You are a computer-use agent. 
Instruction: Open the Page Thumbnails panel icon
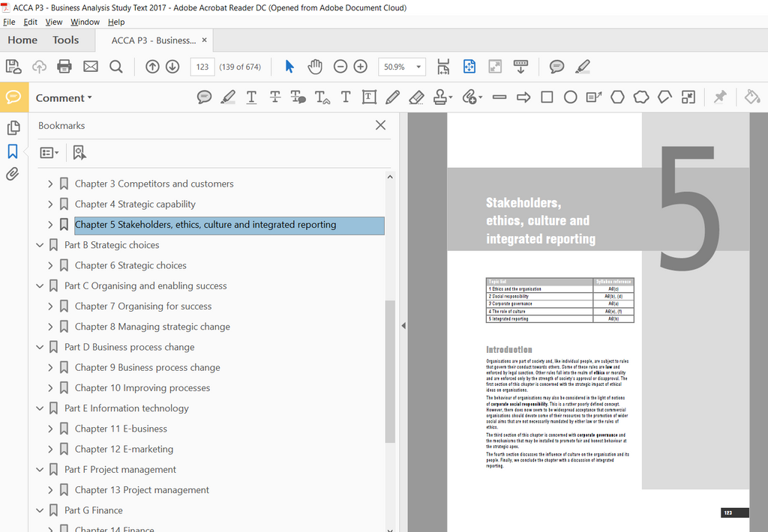click(13, 127)
